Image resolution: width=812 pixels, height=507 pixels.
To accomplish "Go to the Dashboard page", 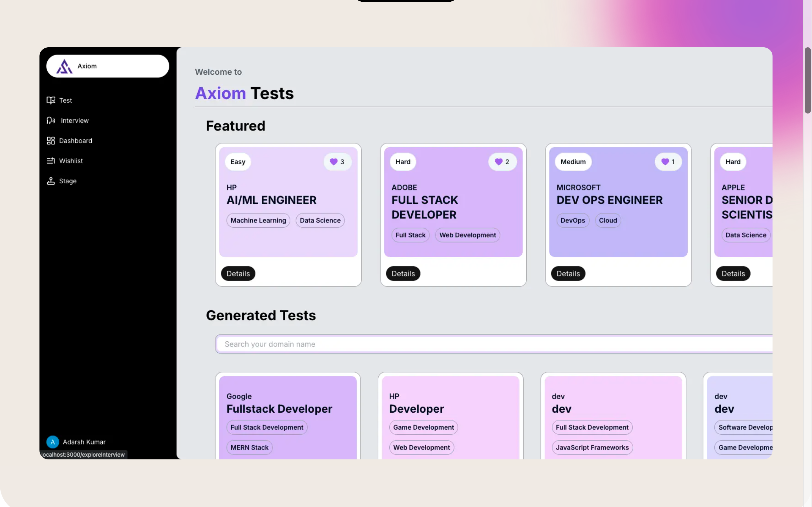I will pyautogui.click(x=76, y=141).
